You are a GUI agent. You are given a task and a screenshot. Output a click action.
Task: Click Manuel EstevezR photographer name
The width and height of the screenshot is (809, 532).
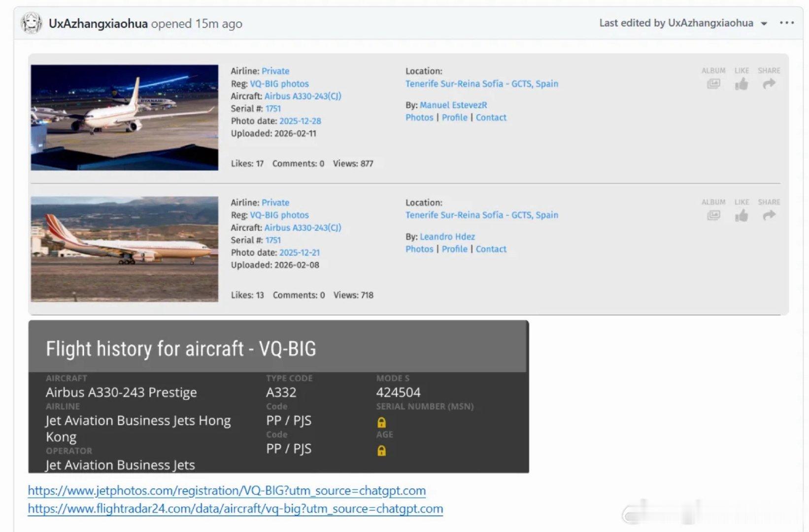453,105
